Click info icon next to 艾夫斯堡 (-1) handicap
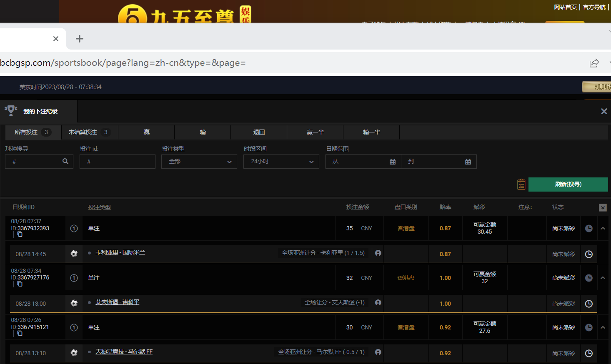611x364 pixels. click(378, 302)
